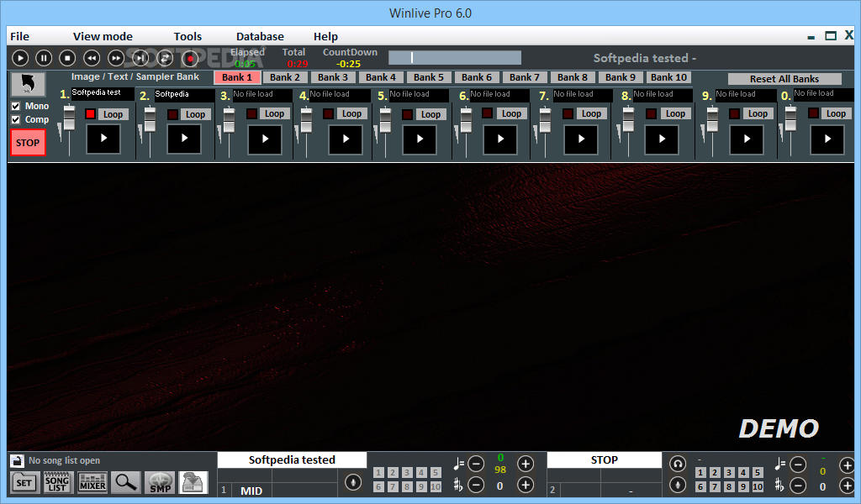Select marker 10 in player 2 number grid
Screen dimensions: 861x504
pyautogui.click(x=758, y=487)
